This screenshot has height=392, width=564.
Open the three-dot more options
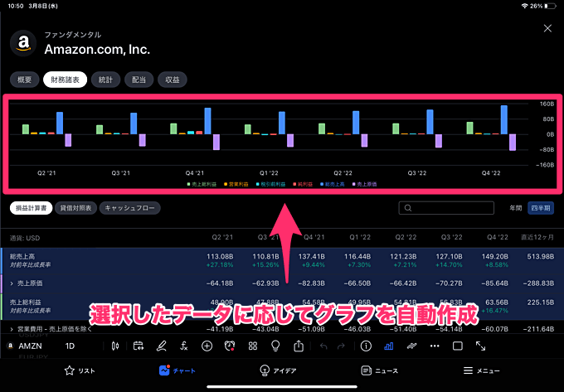point(435,346)
